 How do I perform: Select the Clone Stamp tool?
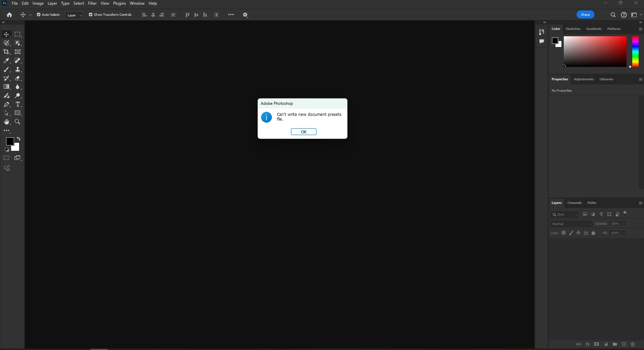(18, 69)
